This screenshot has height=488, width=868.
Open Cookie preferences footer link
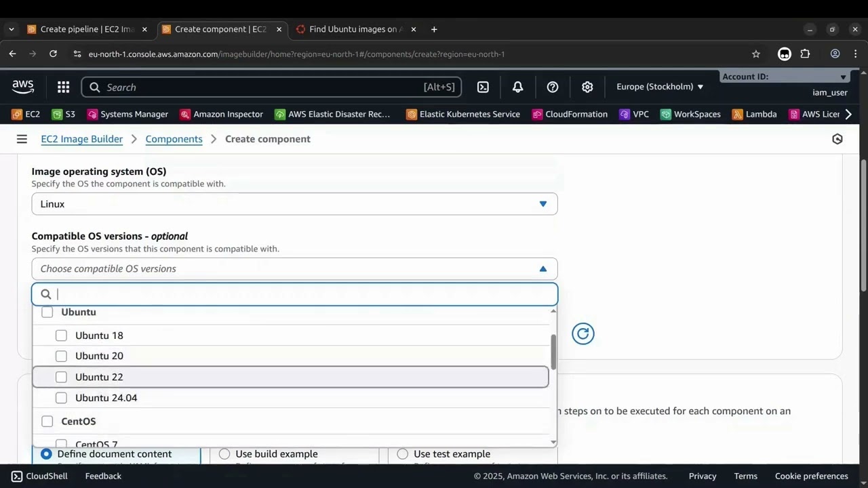click(812, 476)
